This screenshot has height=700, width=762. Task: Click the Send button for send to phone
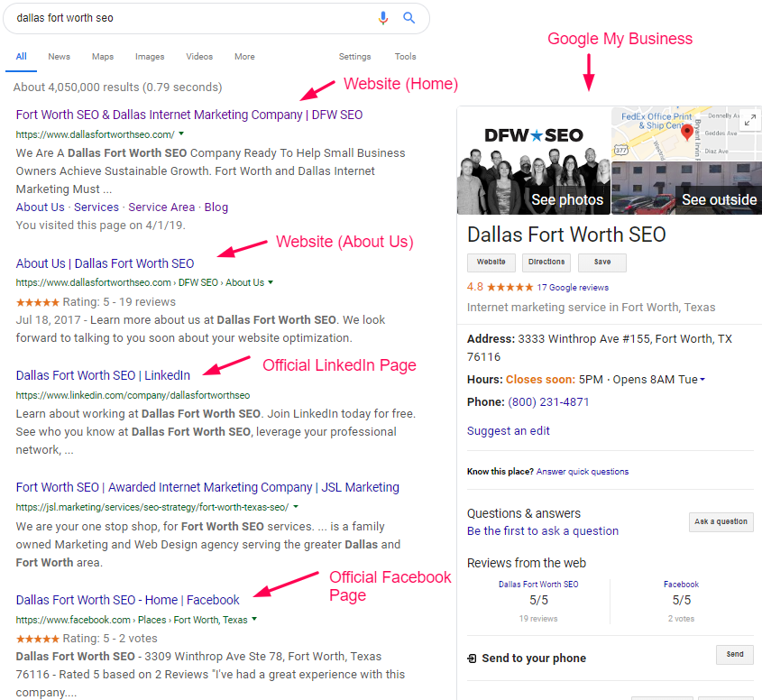735,654
